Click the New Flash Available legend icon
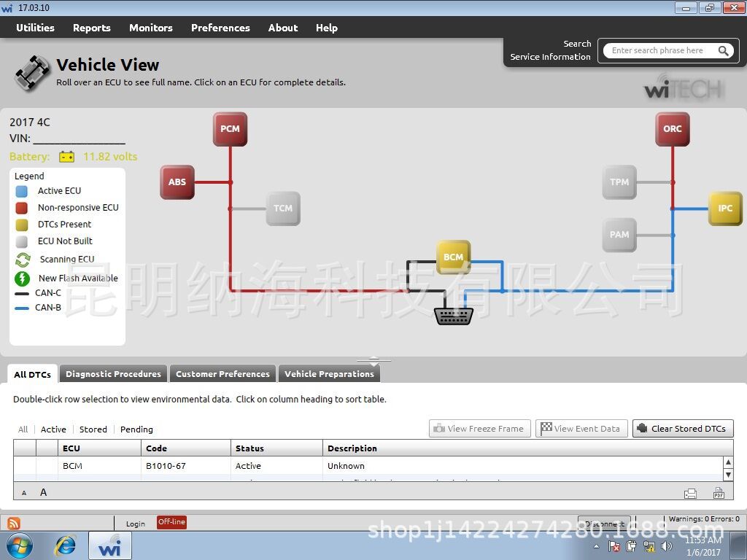Image resolution: width=747 pixels, height=560 pixels. point(23,278)
